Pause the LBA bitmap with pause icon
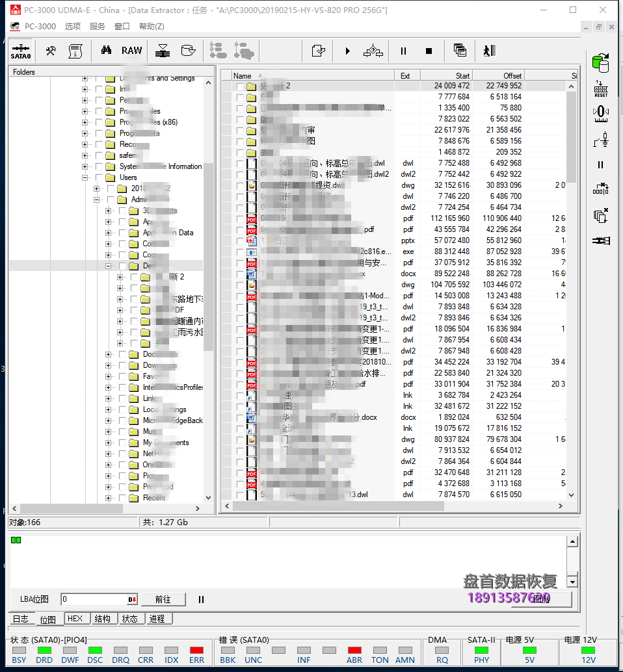Image resolution: width=623 pixels, height=672 pixels. pyautogui.click(x=201, y=600)
